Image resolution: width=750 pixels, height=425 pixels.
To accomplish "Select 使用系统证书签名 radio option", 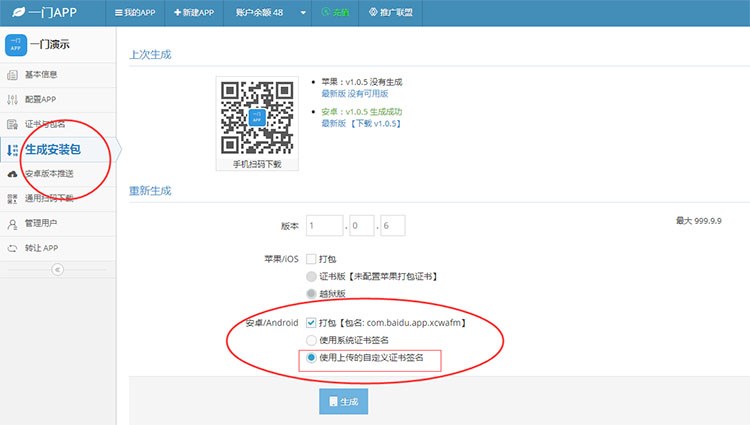I will (311, 340).
